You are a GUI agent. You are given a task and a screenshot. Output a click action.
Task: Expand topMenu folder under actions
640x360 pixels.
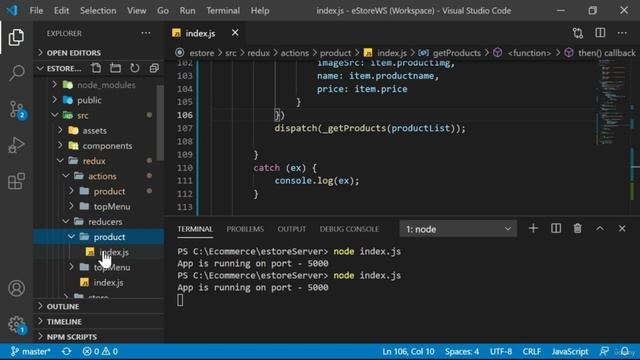112,207
